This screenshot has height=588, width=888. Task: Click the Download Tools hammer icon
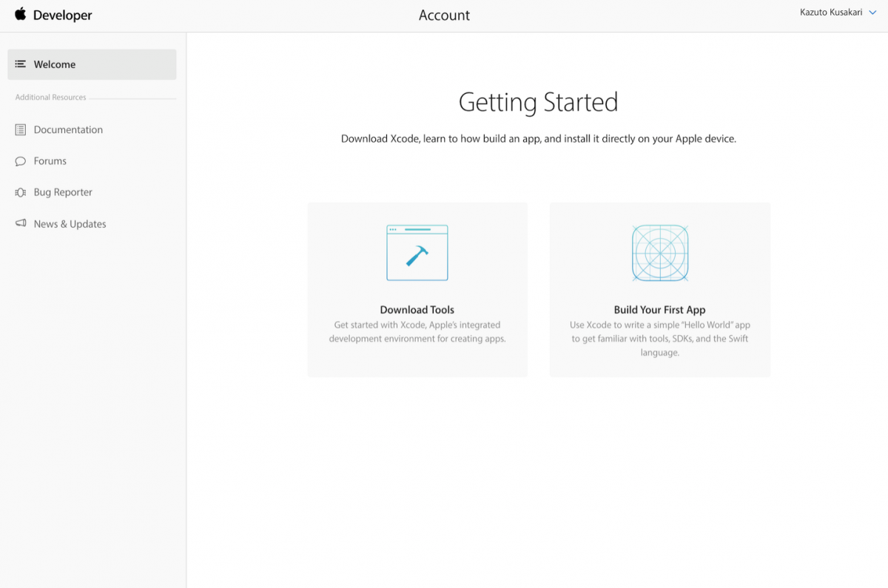[417, 252]
